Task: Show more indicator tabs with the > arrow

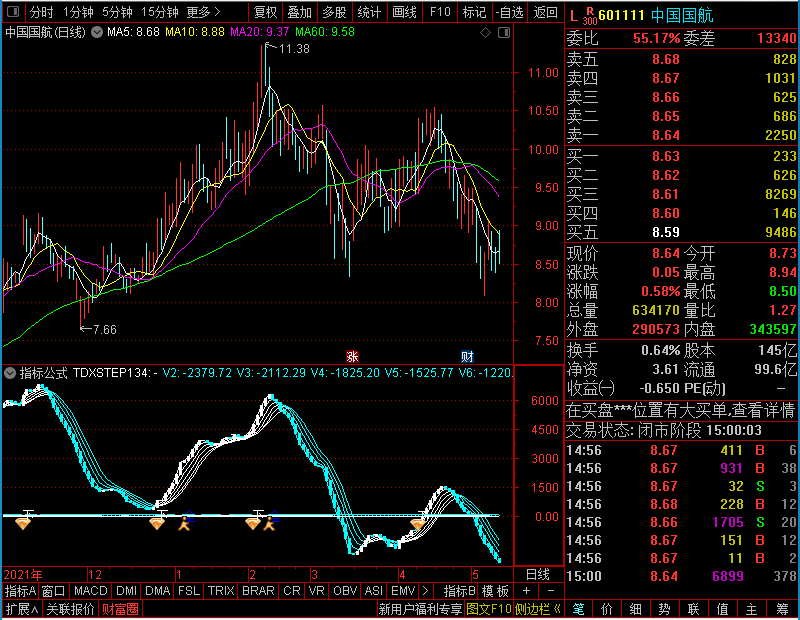Action: pos(426,591)
